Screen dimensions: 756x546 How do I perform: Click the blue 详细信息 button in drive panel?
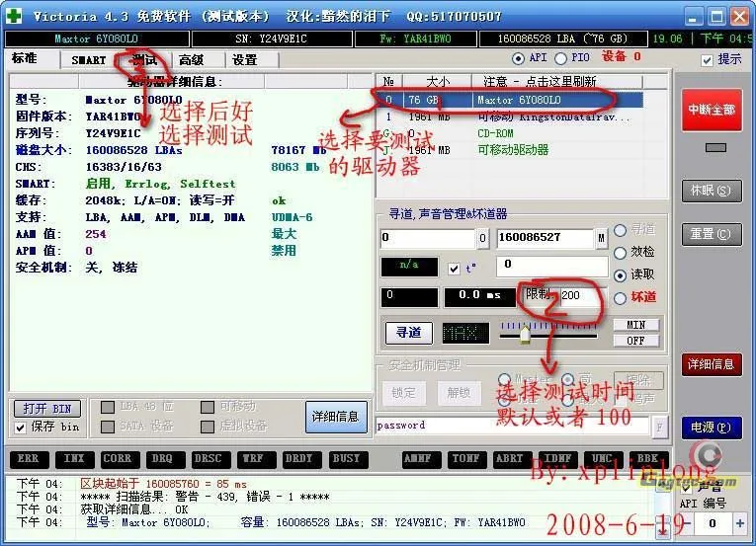tap(336, 417)
